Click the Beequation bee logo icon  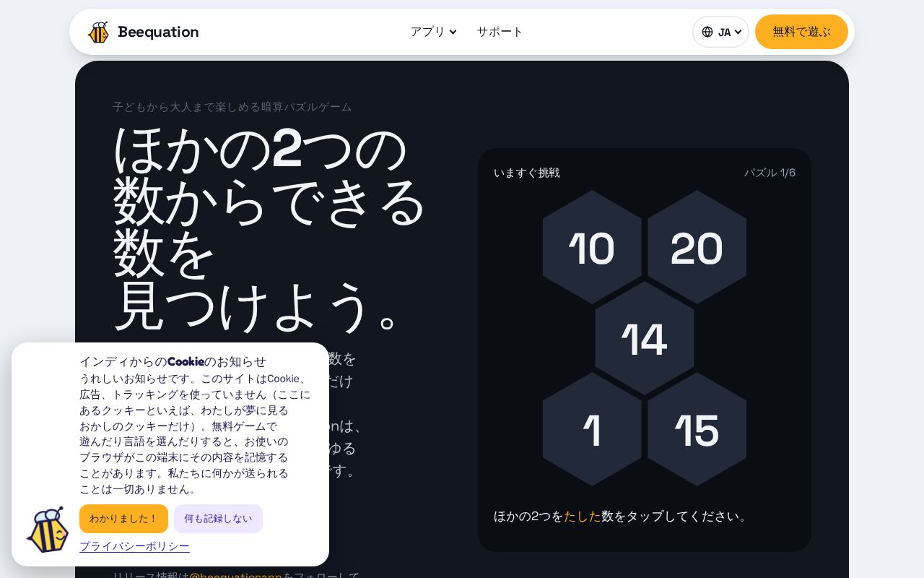coord(98,32)
